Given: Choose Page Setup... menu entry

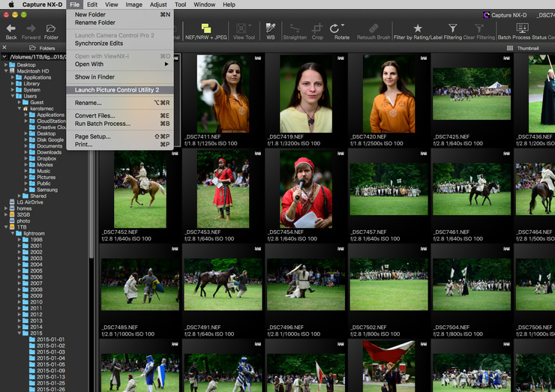Looking at the screenshot, I should [120, 136].
